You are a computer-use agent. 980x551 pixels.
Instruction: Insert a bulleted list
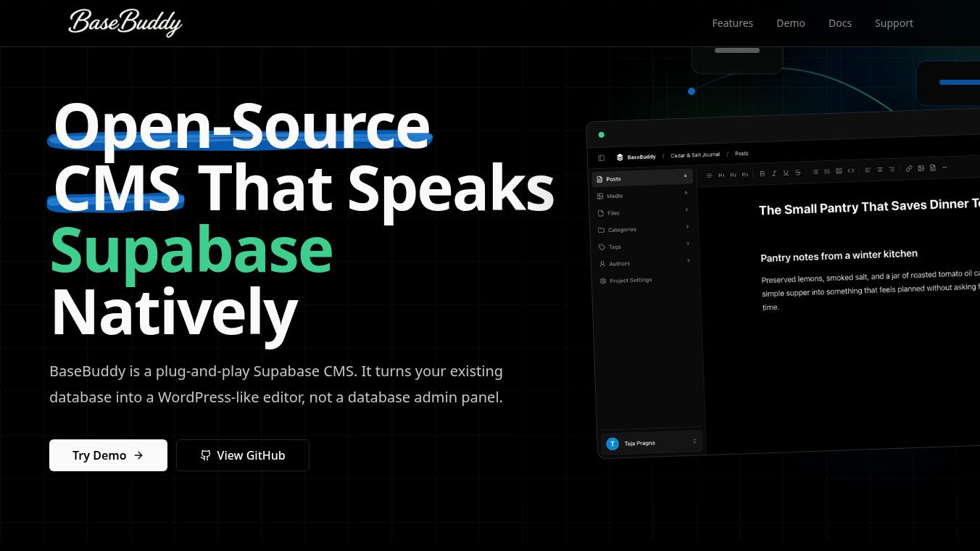(815, 172)
